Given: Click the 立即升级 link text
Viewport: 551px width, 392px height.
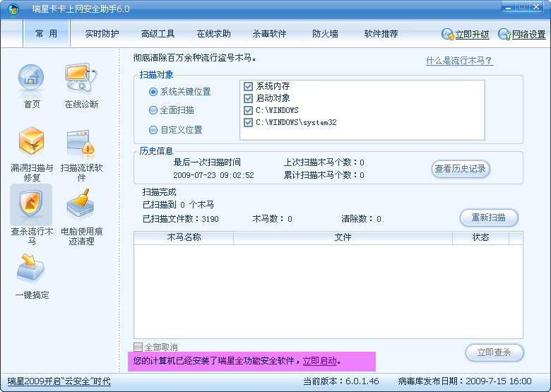Looking at the screenshot, I should tap(473, 35).
